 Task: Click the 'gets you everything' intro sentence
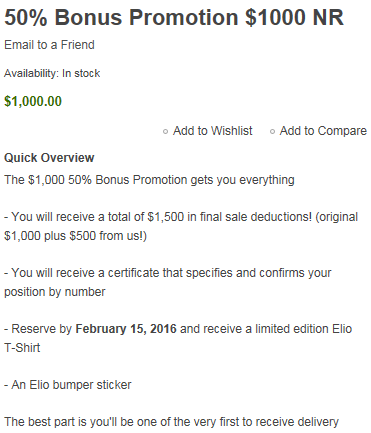[149, 180]
